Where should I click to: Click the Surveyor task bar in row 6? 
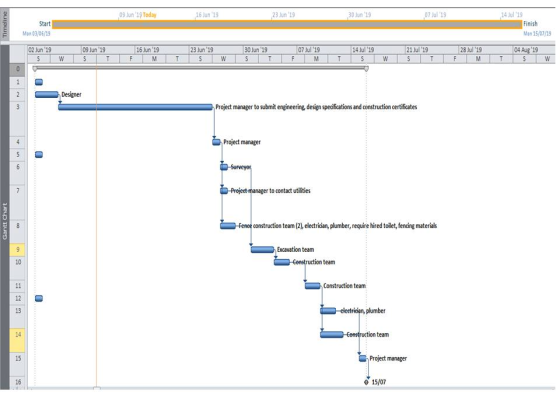click(x=224, y=167)
